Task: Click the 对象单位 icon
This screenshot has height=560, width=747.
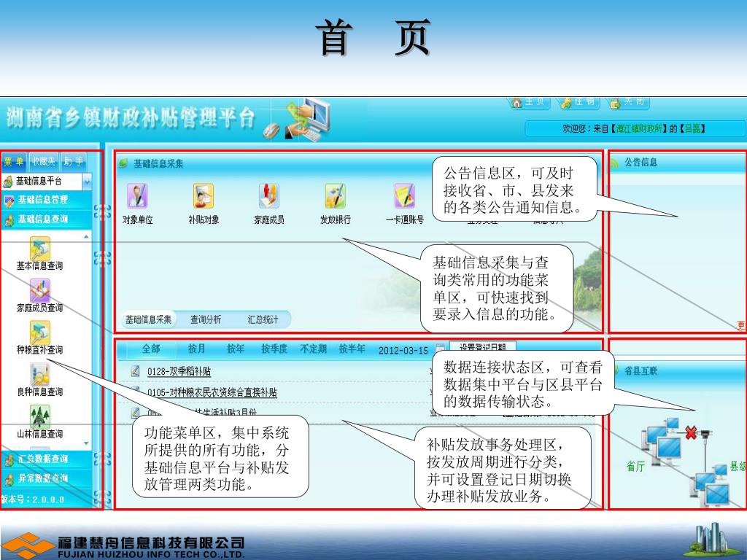Action: pyautogui.click(x=137, y=195)
